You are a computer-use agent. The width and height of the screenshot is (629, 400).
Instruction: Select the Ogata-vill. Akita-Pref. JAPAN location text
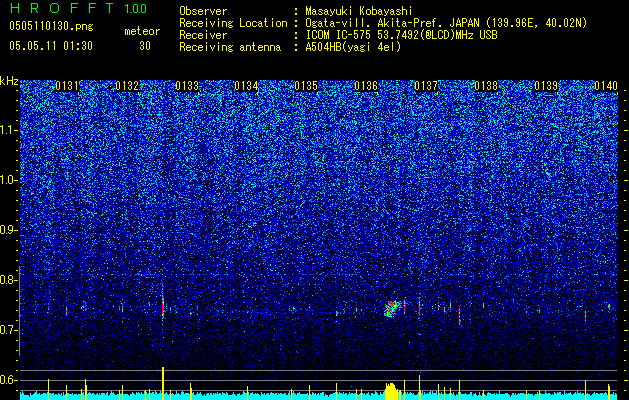[x=392, y=23]
